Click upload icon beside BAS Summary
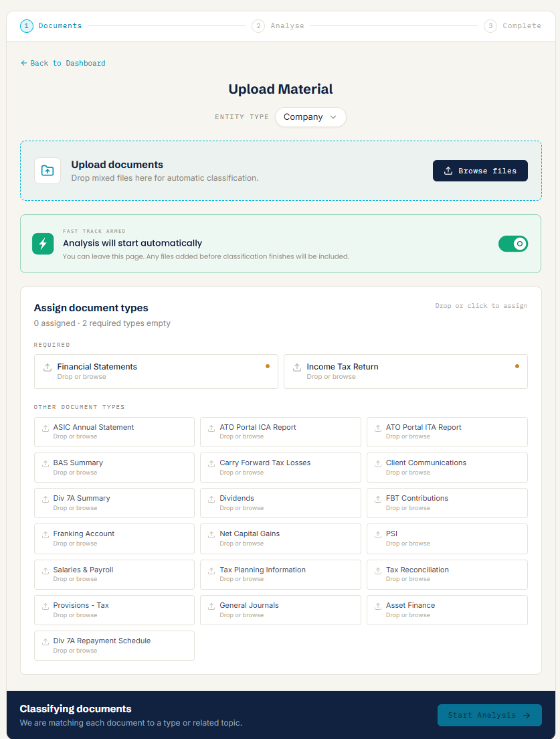 (x=45, y=464)
